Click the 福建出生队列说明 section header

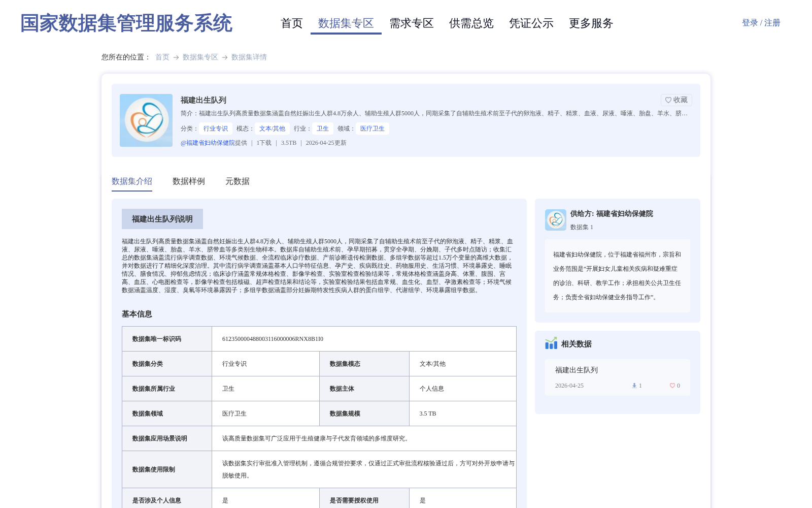(162, 219)
